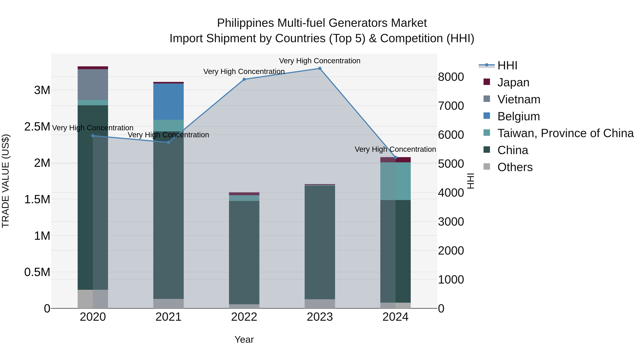The width and height of the screenshot is (644, 362).
Task: Click the 2021 HHI data point marker
Action: click(169, 142)
